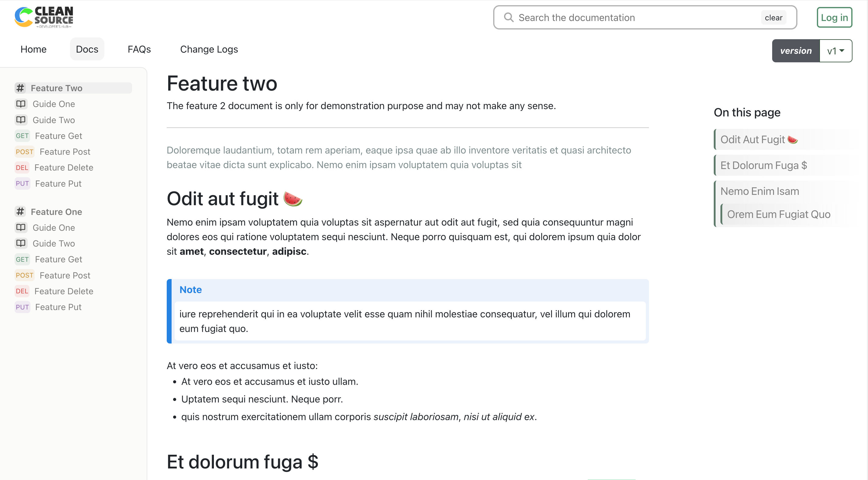Image resolution: width=868 pixels, height=480 pixels.
Task: Click the search magnifier icon
Action: [x=508, y=18]
